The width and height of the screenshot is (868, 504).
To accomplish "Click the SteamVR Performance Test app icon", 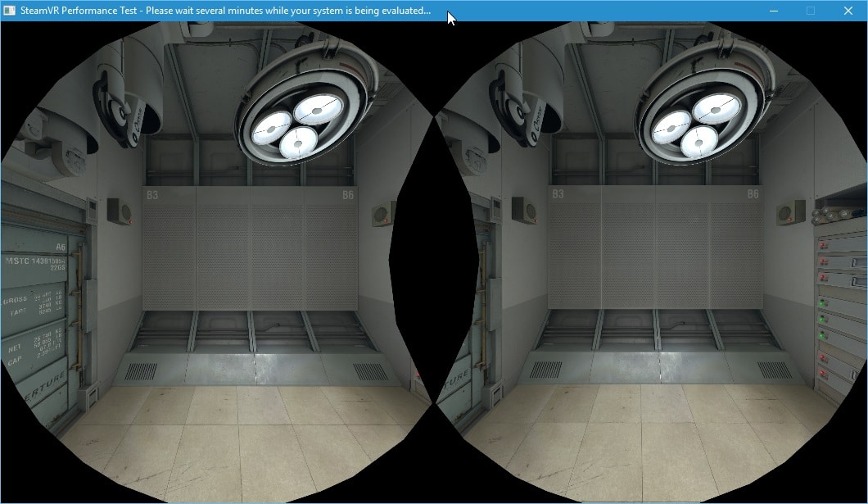I will click(9, 11).
